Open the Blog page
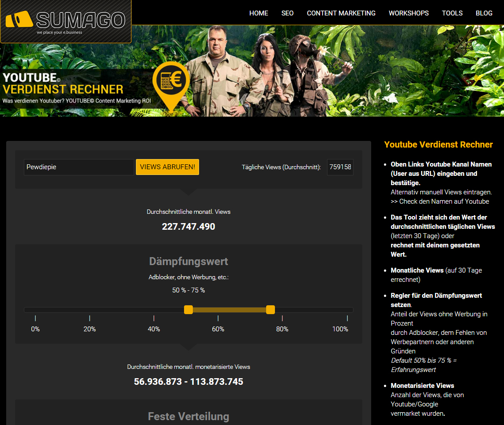Screen dimensions: 504x425 click(484, 13)
